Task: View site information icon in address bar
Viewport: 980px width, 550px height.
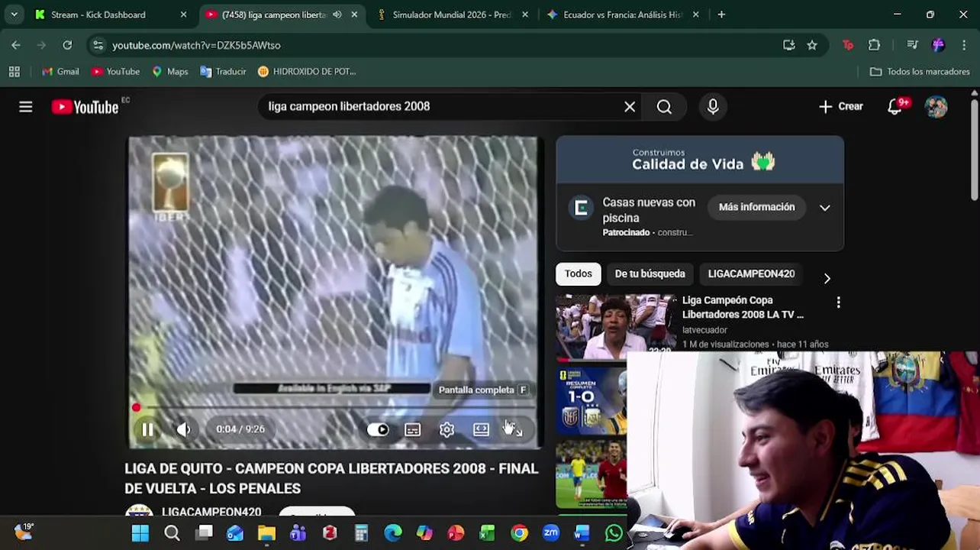Action: tap(98, 45)
